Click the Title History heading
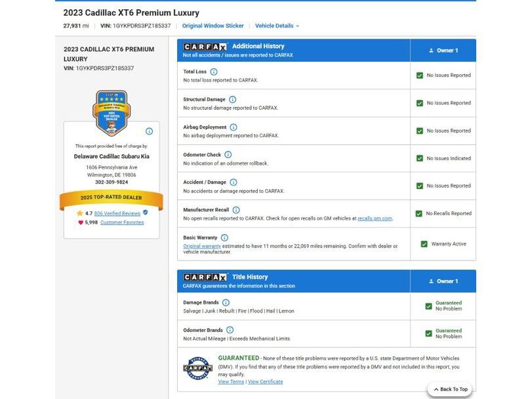Image resolution: width=532 pixels, height=399 pixels. (x=250, y=277)
